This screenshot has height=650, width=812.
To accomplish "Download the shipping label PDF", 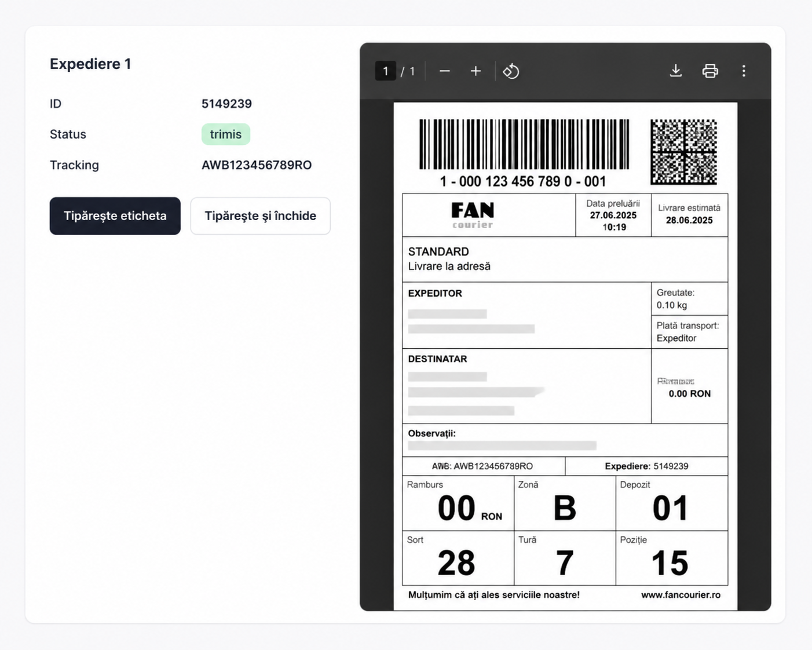I will pos(676,71).
